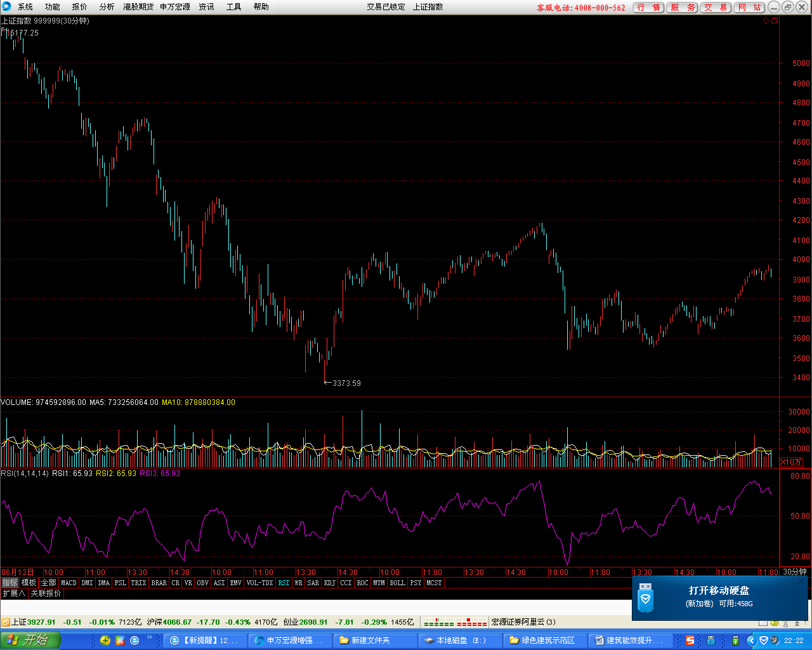Open the 申万宏源 menu
Screen dimensions: 812x650
[x=175, y=7]
